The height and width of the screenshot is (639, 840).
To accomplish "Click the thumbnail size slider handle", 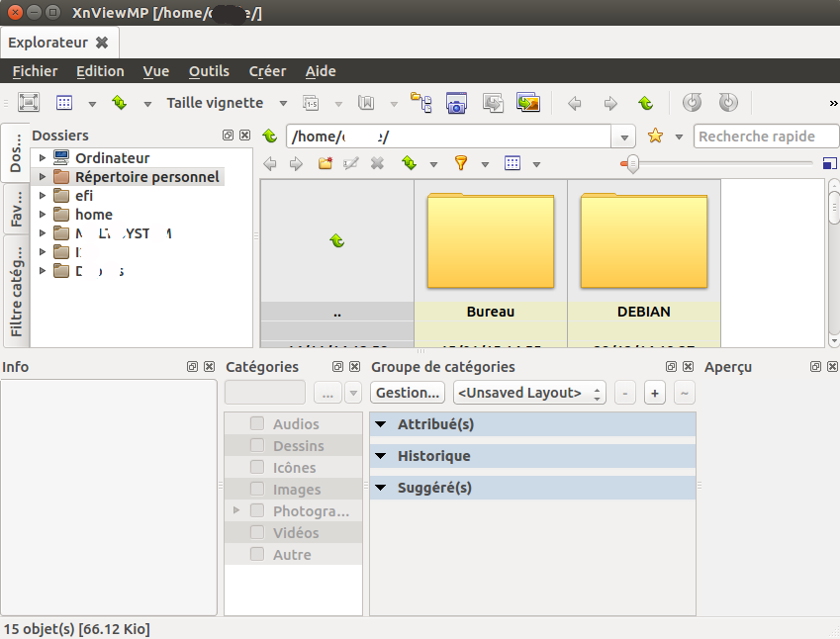I will [632, 164].
